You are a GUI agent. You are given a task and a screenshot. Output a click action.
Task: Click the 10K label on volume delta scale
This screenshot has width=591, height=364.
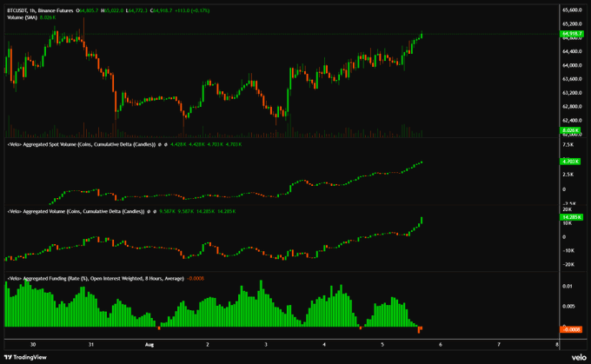click(x=567, y=223)
